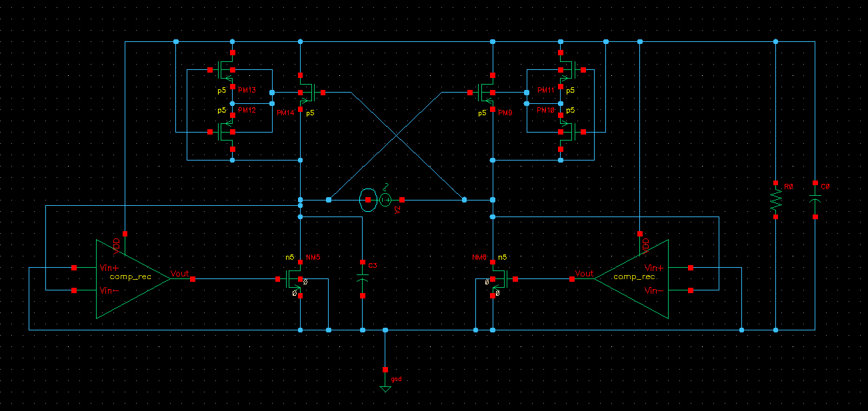
Task: Select the R0 resistor symbol
Action: 775,199
